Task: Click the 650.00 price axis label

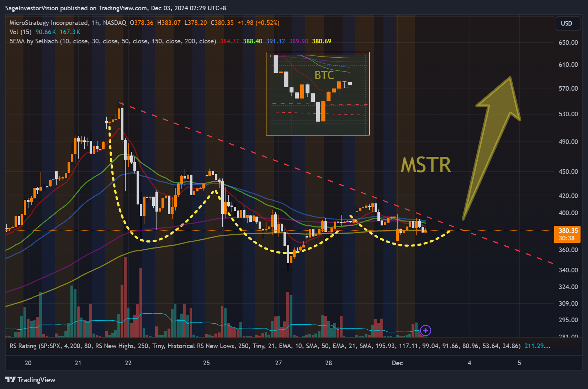Action: coord(568,43)
